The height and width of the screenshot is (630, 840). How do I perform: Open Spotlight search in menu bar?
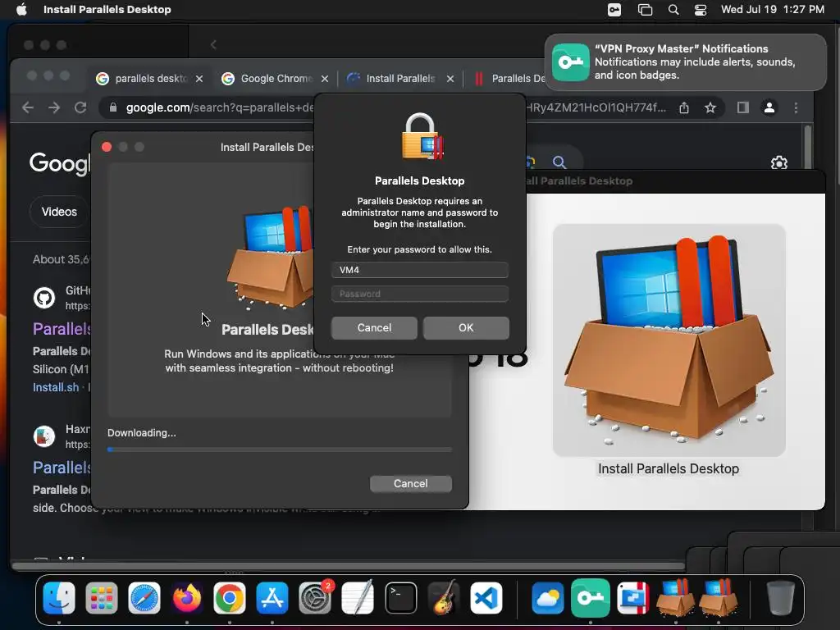click(x=673, y=10)
